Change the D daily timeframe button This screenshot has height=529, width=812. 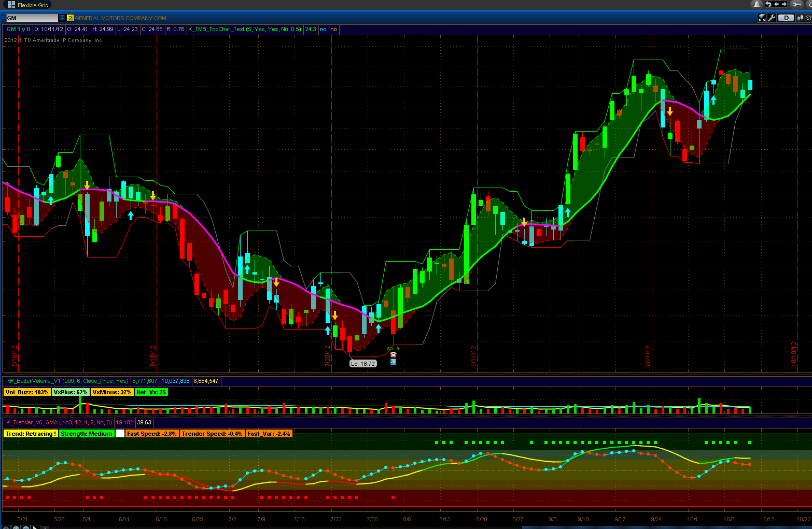787,18
